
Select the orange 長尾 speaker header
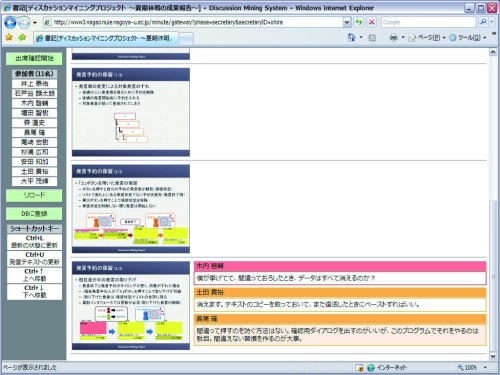tap(340, 319)
